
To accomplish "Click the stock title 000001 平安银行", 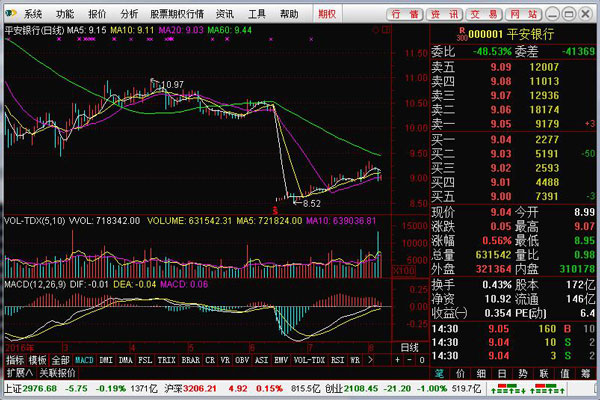I will [x=511, y=34].
